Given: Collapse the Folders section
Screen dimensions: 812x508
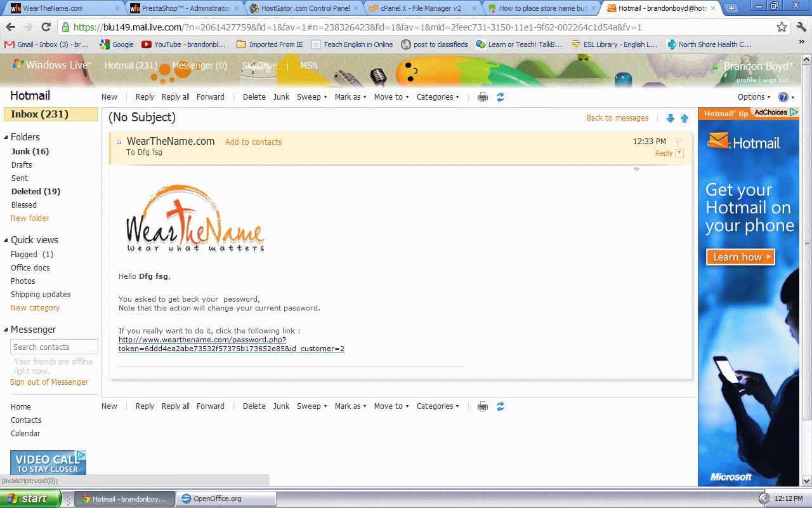Looking at the screenshot, I should click(6, 137).
